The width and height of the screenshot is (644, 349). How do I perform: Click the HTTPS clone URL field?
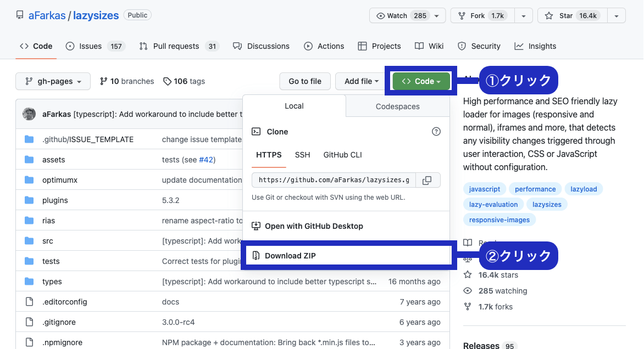(334, 180)
